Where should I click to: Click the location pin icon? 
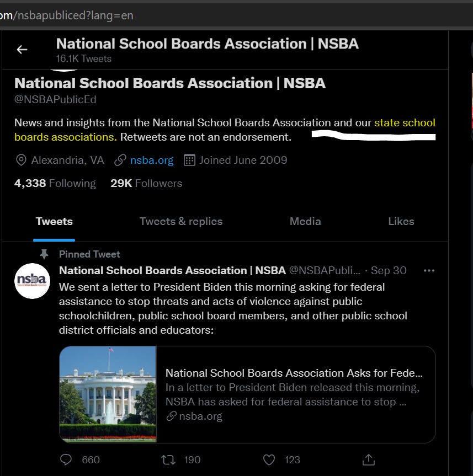21,160
